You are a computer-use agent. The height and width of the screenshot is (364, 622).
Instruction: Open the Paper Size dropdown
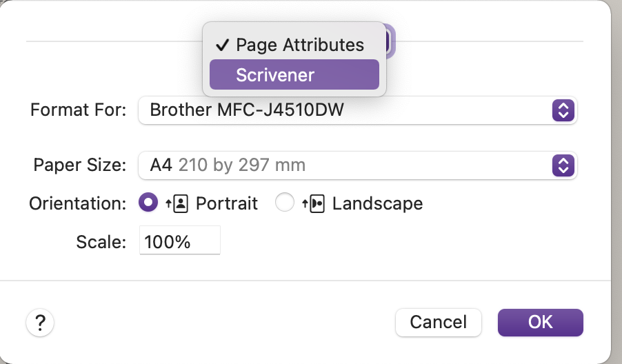click(x=357, y=165)
